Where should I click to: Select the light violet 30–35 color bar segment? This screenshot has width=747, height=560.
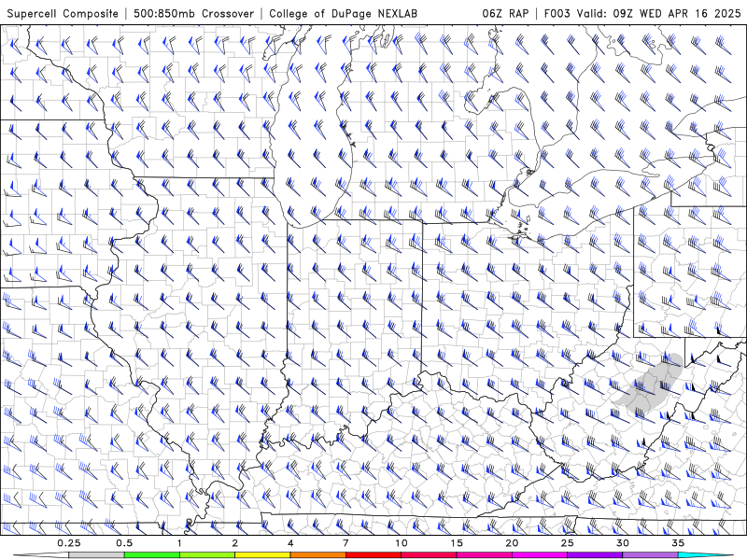650,555
